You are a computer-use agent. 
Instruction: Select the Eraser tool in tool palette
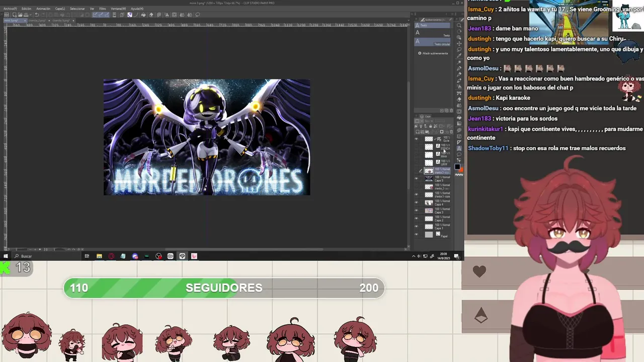459,99
